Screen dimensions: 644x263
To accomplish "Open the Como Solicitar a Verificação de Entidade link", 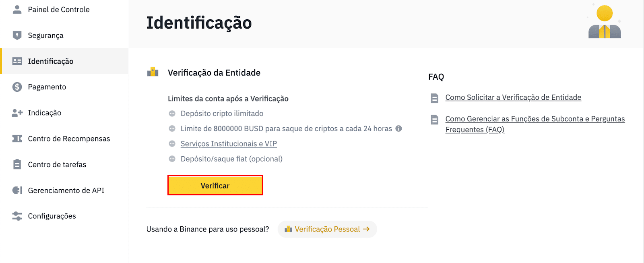I will click(x=513, y=97).
